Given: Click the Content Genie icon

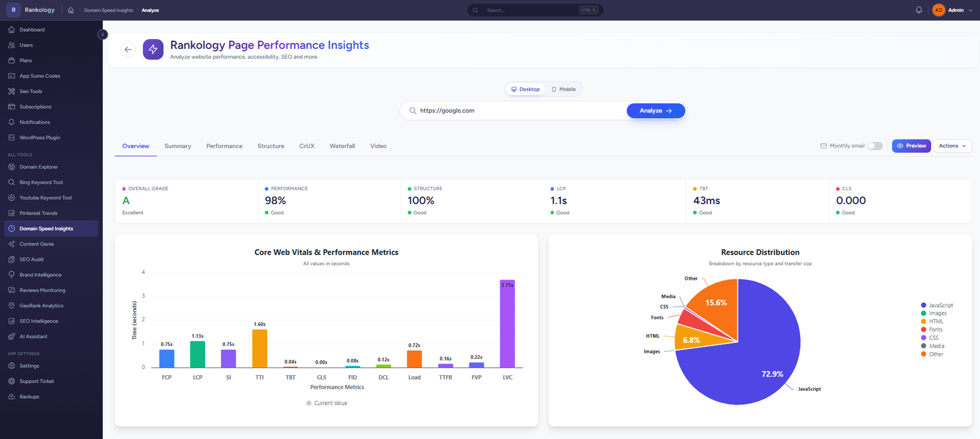Looking at the screenshot, I should point(12,244).
